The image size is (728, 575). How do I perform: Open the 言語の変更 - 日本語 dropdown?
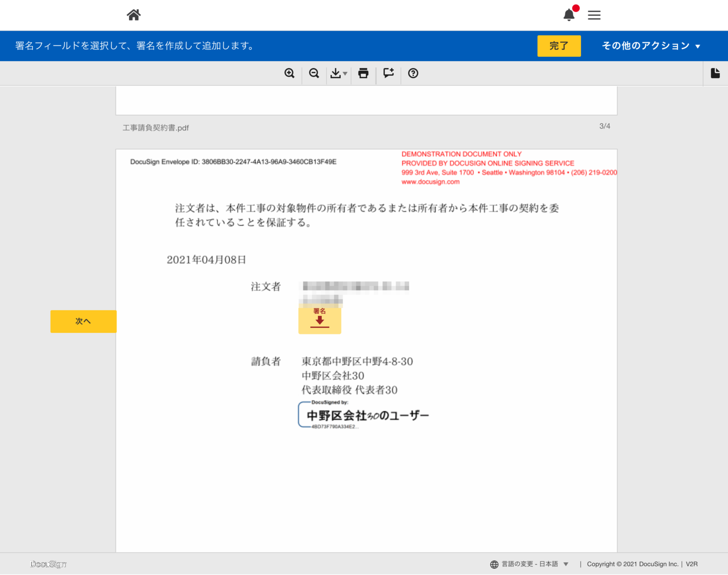pyautogui.click(x=531, y=564)
